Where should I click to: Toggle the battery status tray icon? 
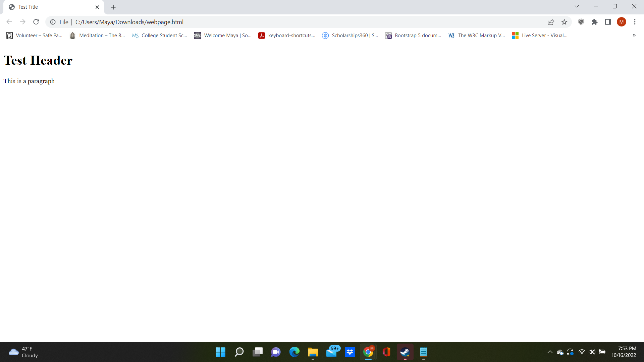click(x=602, y=352)
